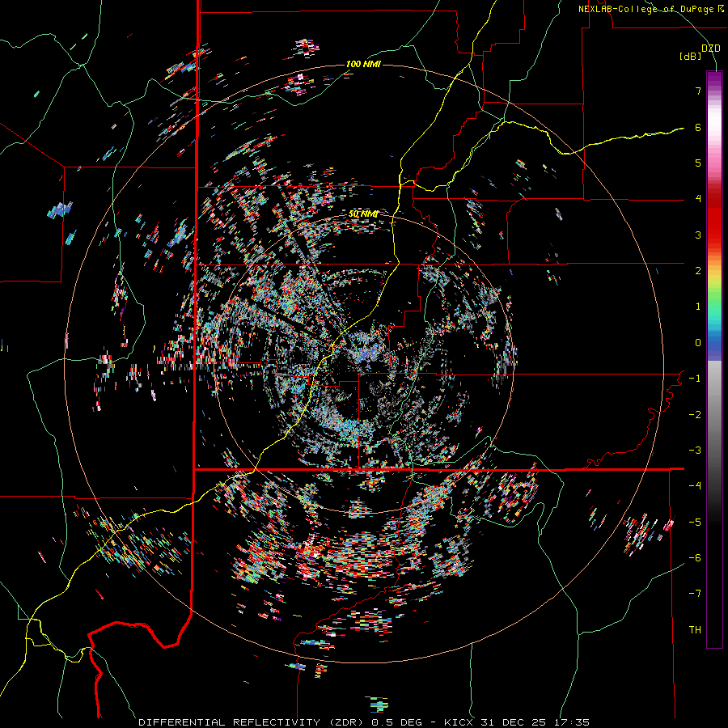Screen dimensions: 728x728
Task: Click the [dB] units label
Action: [690, 56]
